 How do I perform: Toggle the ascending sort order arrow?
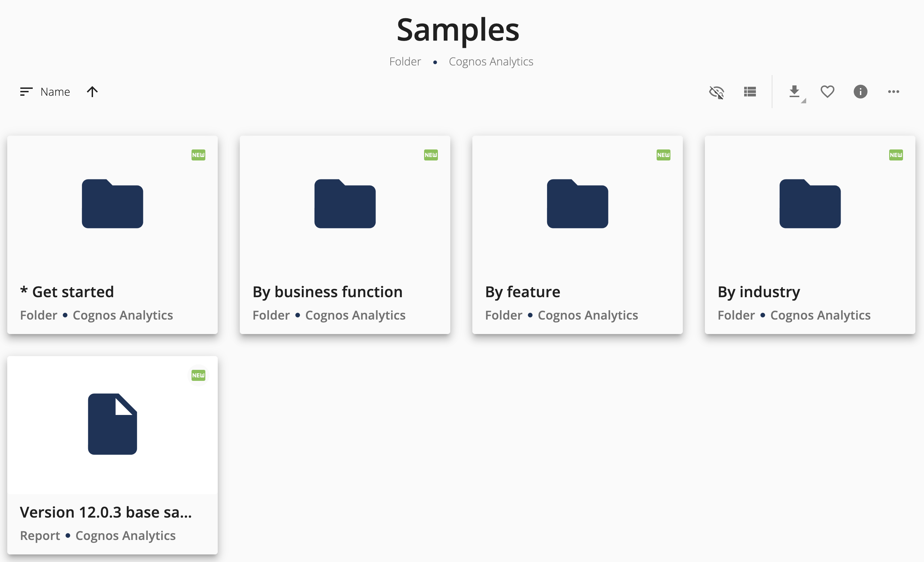point(92,92)
